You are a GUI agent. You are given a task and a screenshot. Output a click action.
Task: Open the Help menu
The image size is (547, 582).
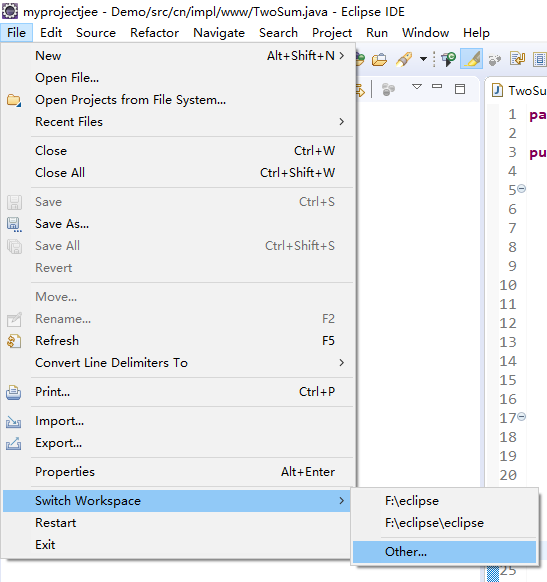click(476, 33)
